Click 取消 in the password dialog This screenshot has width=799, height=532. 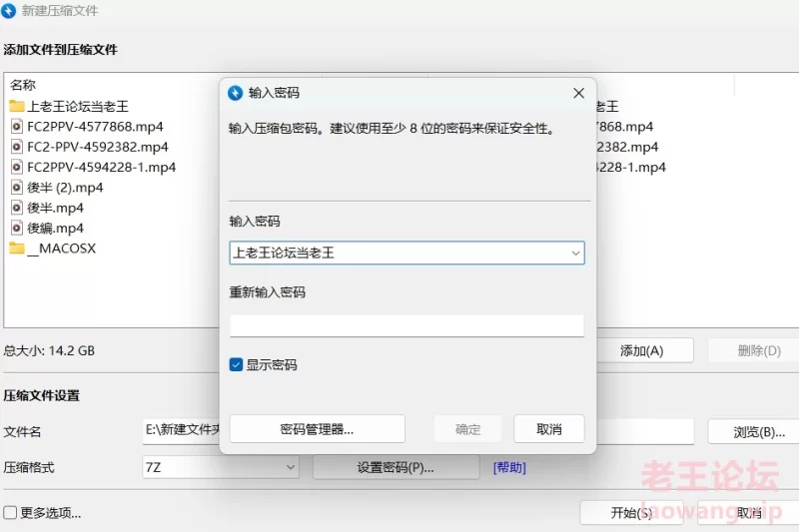click(548, 429)
